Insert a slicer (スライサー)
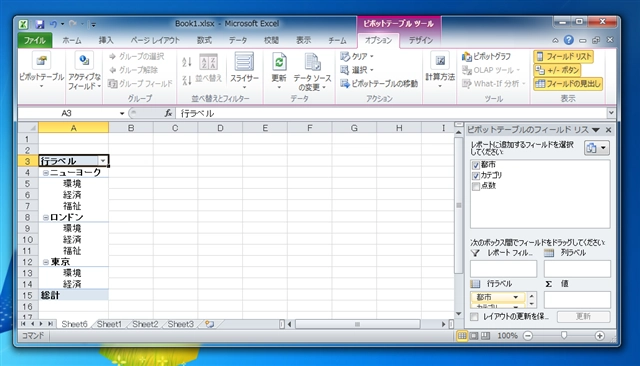 click(x=244, y=70)
